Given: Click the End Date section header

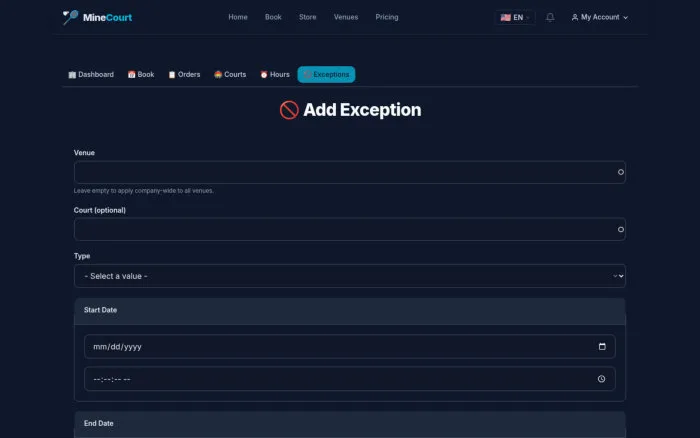Looking at the screenshot, I should 350,424.
